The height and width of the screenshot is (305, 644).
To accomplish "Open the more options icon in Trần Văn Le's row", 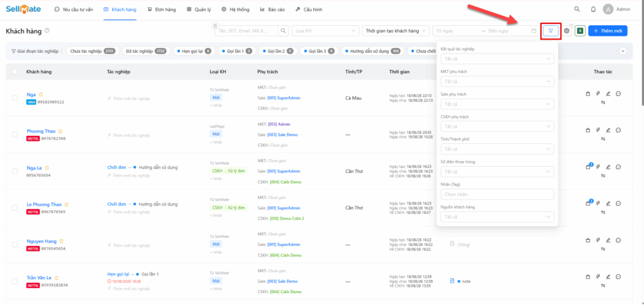I will pyautogui.click(x=618, y=277).
